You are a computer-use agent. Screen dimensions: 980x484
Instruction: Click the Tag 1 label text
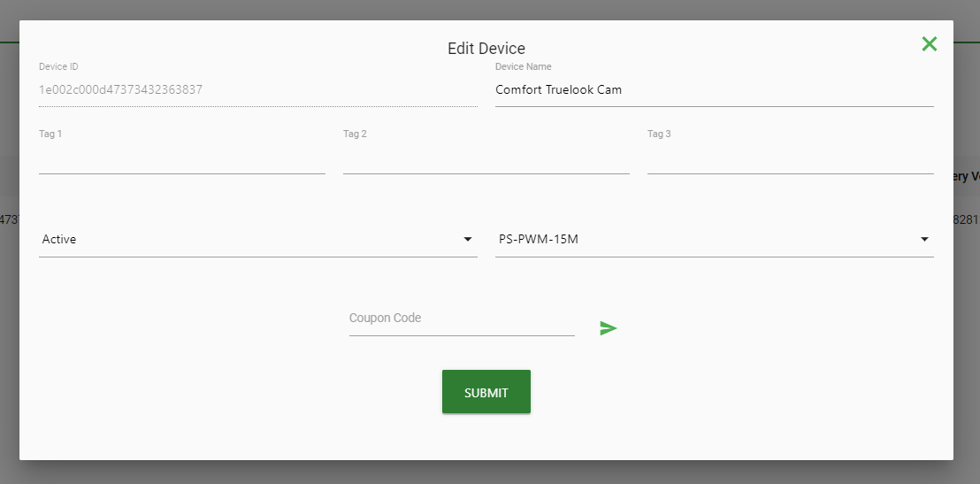[50, 134]
